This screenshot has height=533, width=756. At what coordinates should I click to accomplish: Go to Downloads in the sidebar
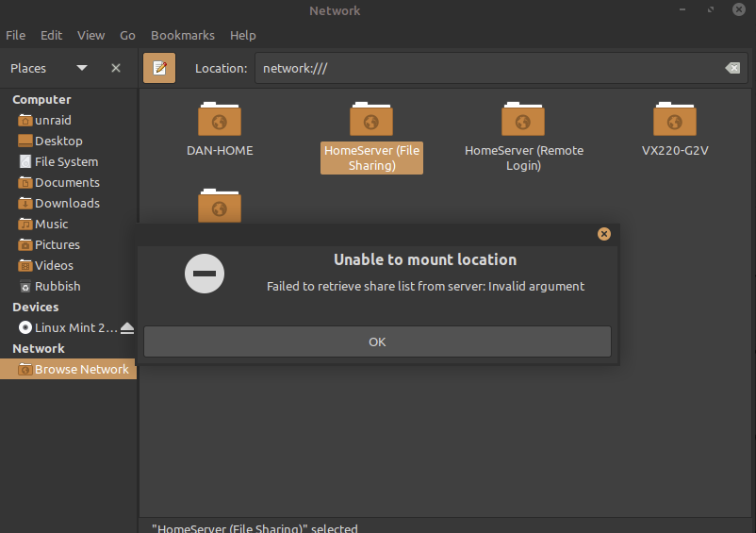69,203
